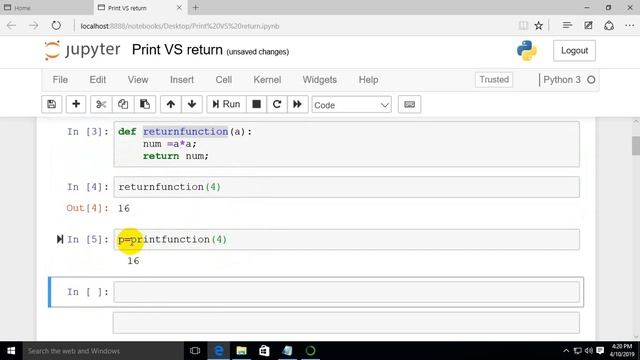
Task: Open the Edit menu
Action: [98, 80]
